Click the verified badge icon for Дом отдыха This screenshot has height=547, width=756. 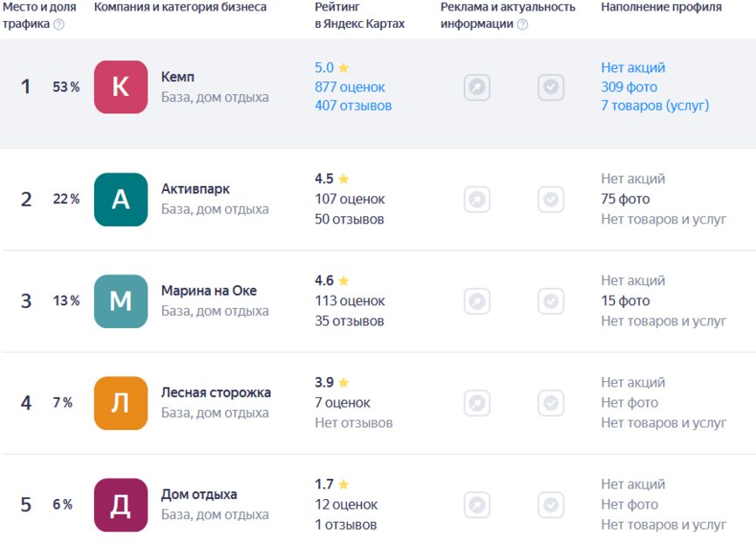tap(550, 504)
